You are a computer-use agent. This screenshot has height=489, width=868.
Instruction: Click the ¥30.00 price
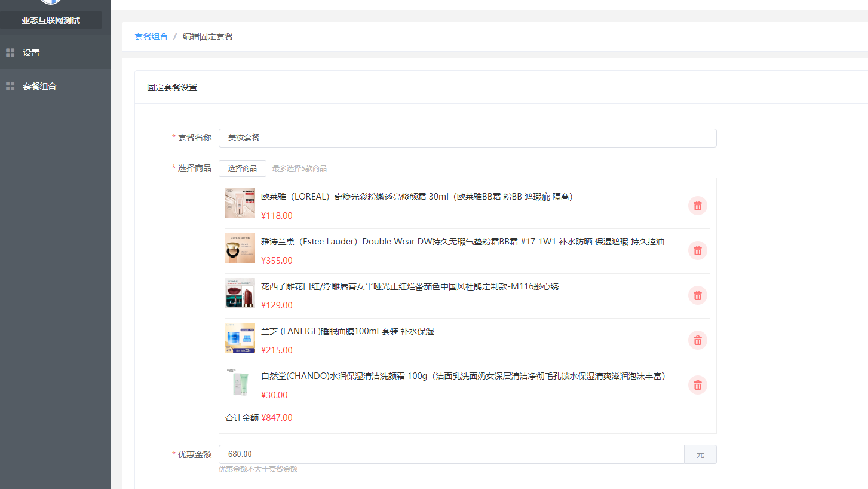coord(274,395)
